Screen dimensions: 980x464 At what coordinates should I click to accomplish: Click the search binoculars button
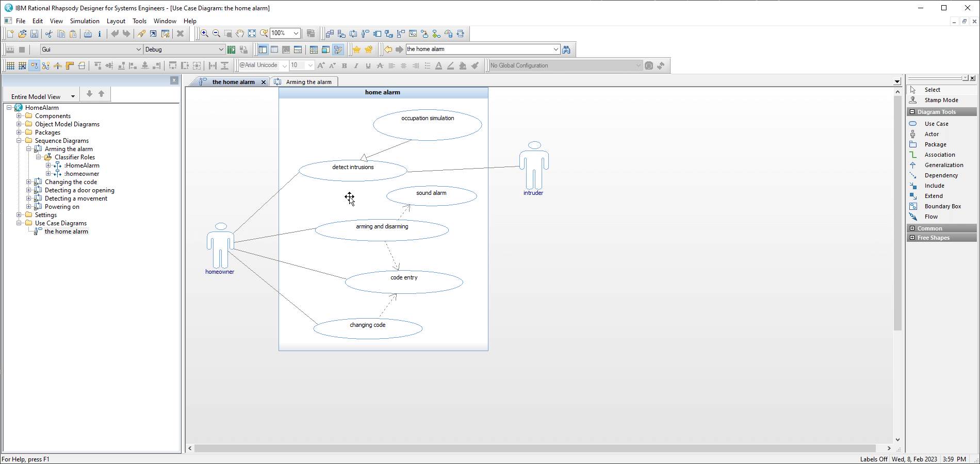(x=566, y=49)
